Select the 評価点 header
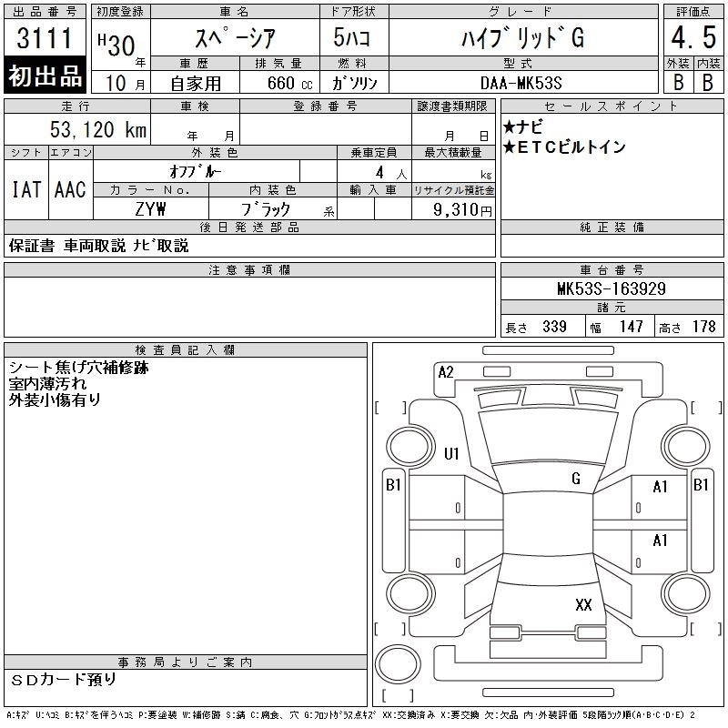 point(693,12)
